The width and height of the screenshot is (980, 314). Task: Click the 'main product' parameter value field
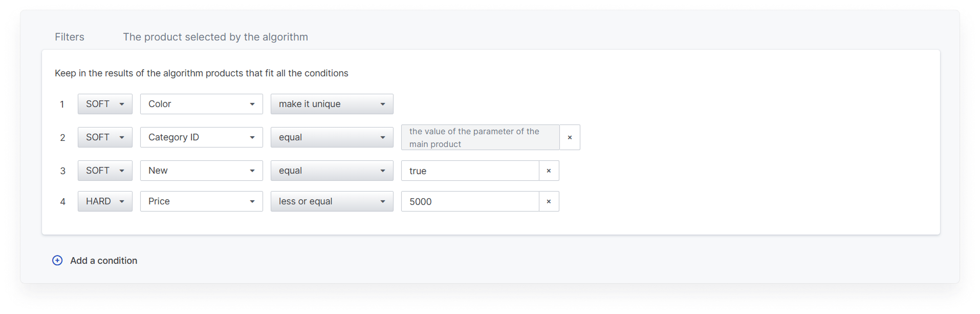tap(480, 137)
